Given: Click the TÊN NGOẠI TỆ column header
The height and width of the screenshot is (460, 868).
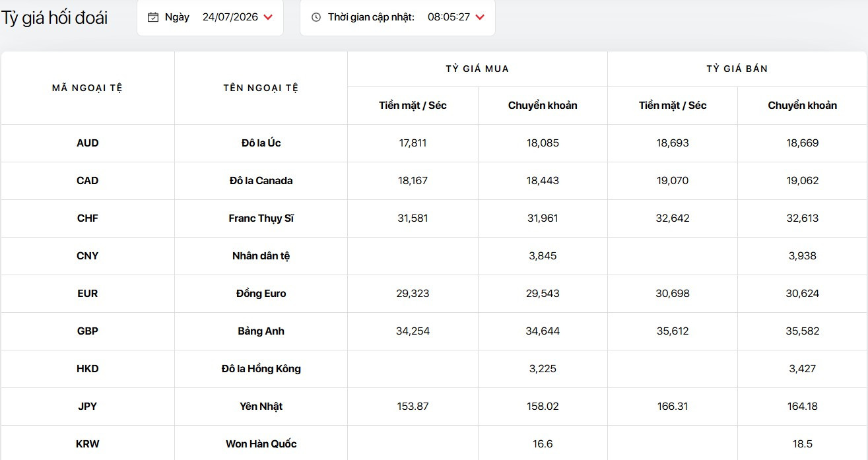Looking at the screenshot, I should click(x=261, y=88).
